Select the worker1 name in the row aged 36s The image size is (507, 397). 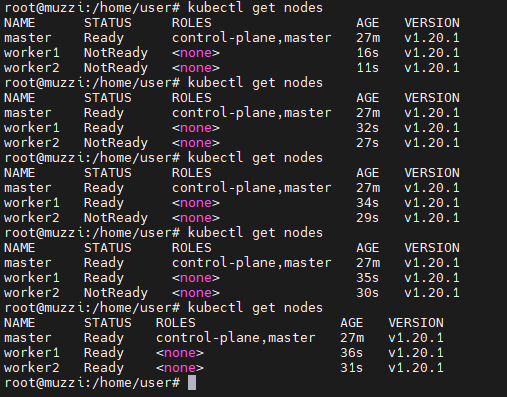[x=32, y=353]
